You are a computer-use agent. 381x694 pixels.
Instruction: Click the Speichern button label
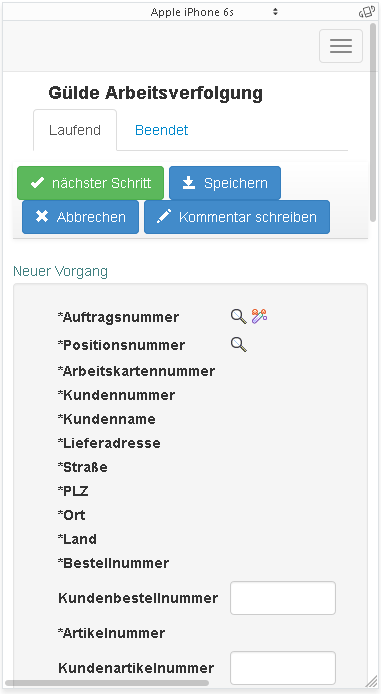pos(235,183)
